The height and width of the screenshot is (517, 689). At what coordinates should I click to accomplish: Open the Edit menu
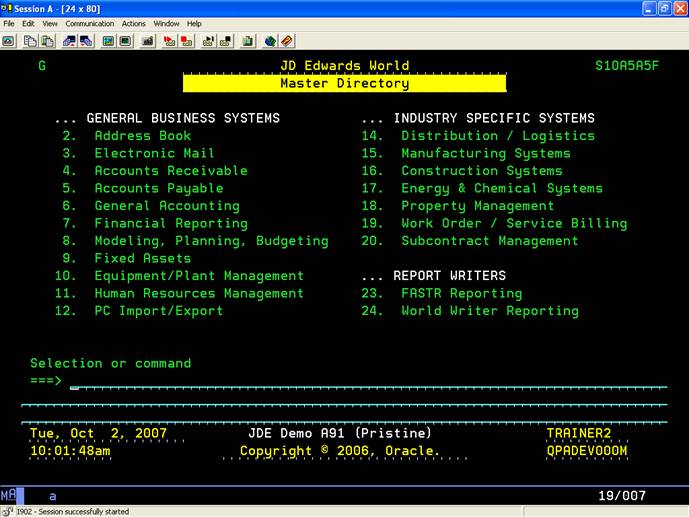[x=28, y=24]
